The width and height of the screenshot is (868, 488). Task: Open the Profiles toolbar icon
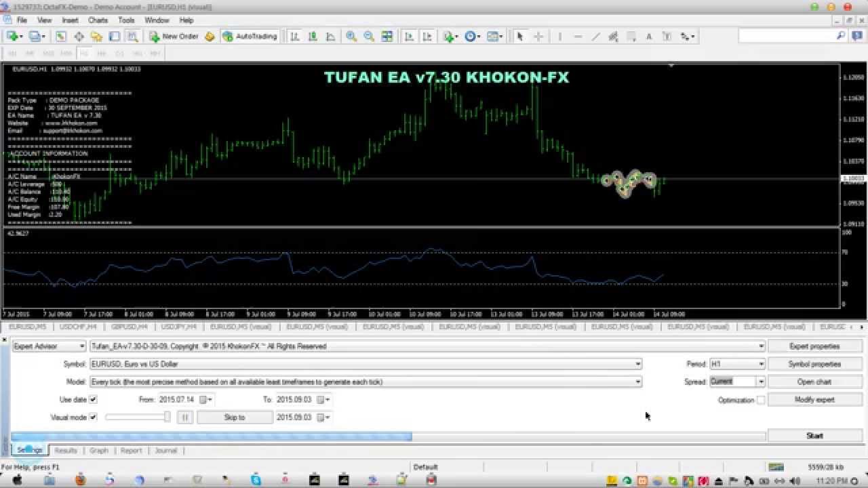tap(35, 37)
